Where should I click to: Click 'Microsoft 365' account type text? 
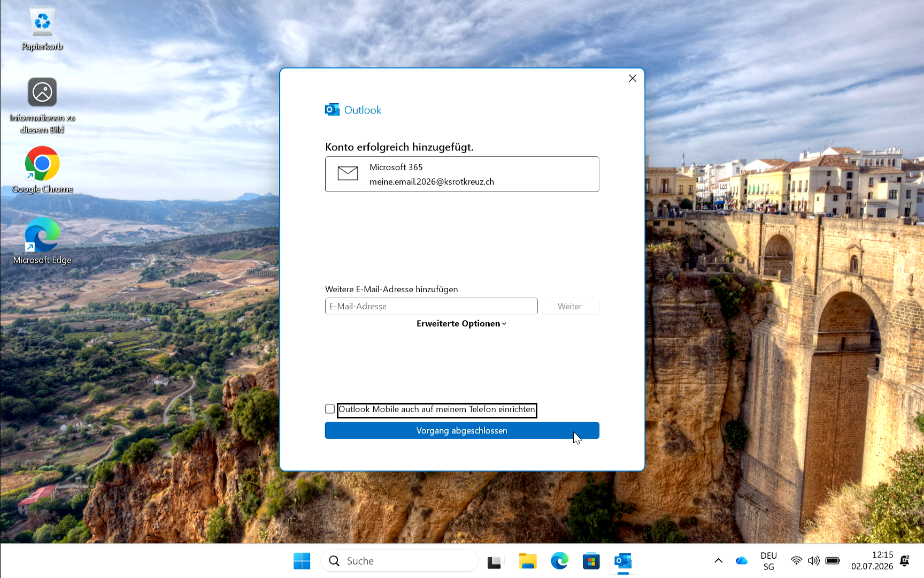(x=396, y=168)
